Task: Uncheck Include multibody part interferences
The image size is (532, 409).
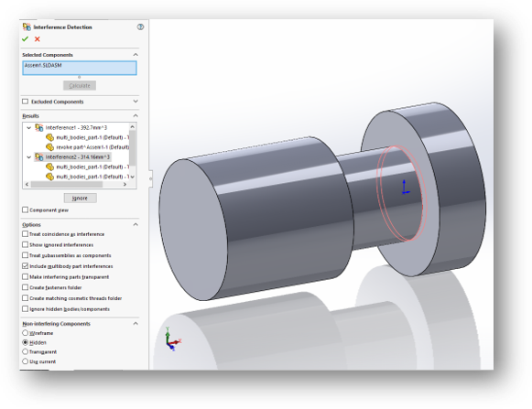Action: coord(25,266)
